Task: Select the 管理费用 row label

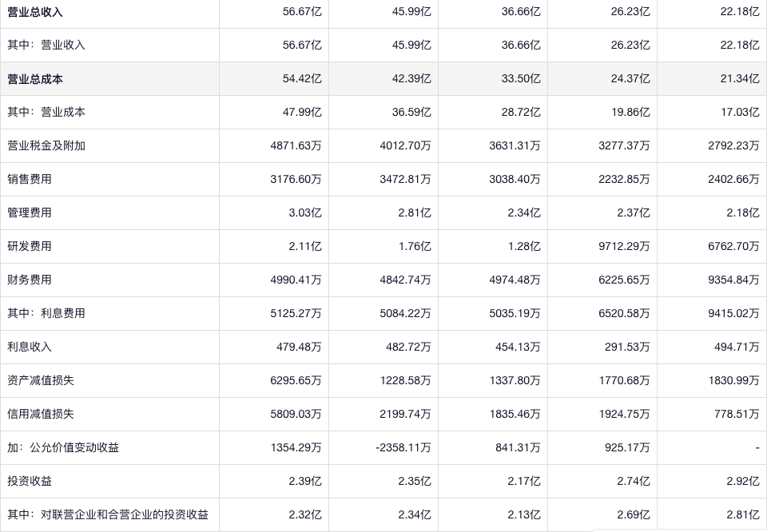Action: pos(30,213)
